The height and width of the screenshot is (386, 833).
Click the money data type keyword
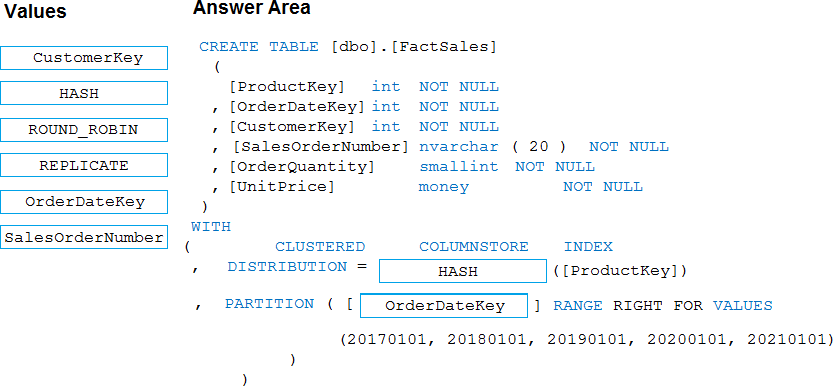coord(444,187)
